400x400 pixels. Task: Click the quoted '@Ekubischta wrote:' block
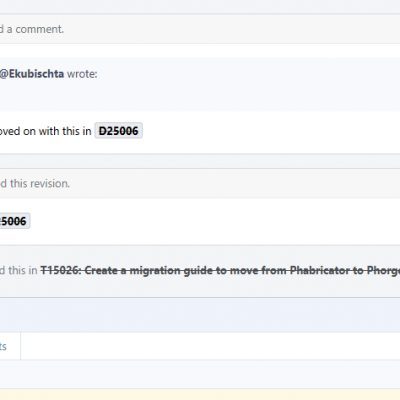click(200, 84)
